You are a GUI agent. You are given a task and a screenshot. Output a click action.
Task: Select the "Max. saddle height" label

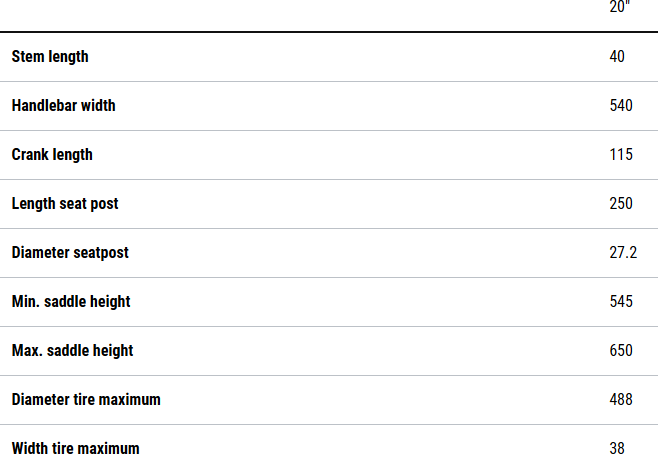(72, 351)
